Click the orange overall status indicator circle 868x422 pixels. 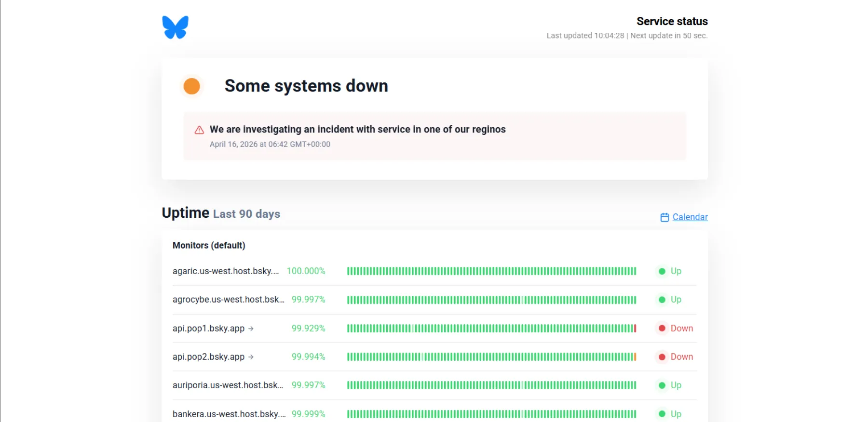coord(192,86)
